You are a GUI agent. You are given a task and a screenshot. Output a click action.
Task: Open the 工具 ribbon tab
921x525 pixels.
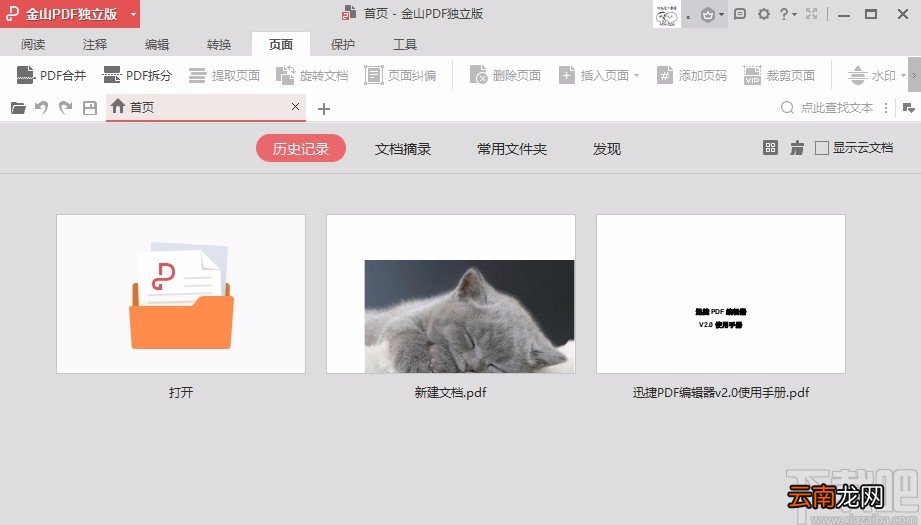tap(405, 44)
